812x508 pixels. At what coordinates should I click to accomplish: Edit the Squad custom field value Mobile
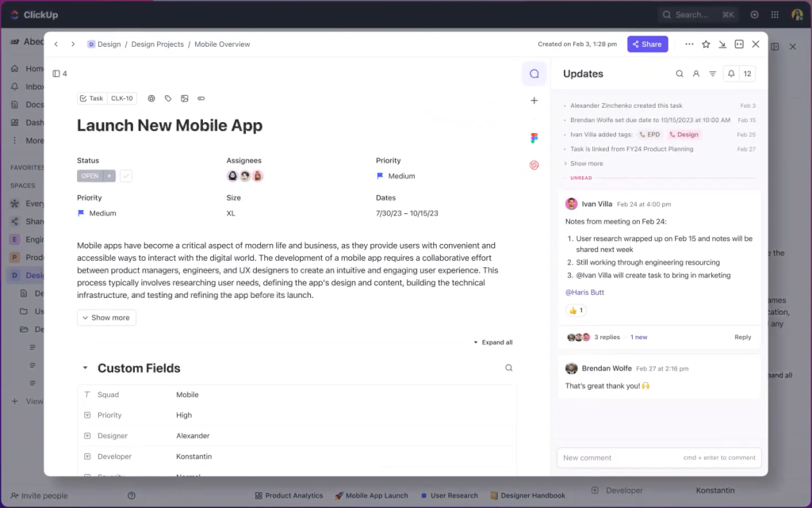tap(187, 395)
